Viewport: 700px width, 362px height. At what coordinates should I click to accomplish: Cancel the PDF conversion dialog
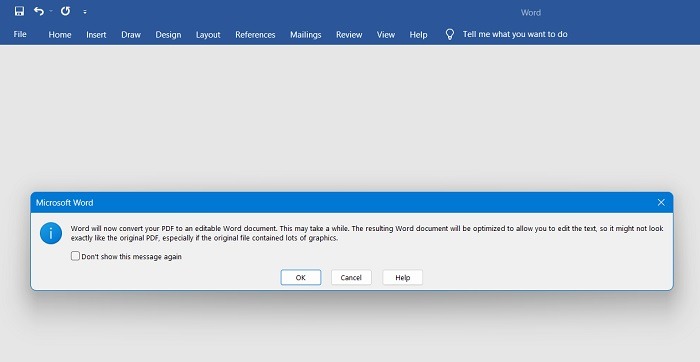point(351,278)
